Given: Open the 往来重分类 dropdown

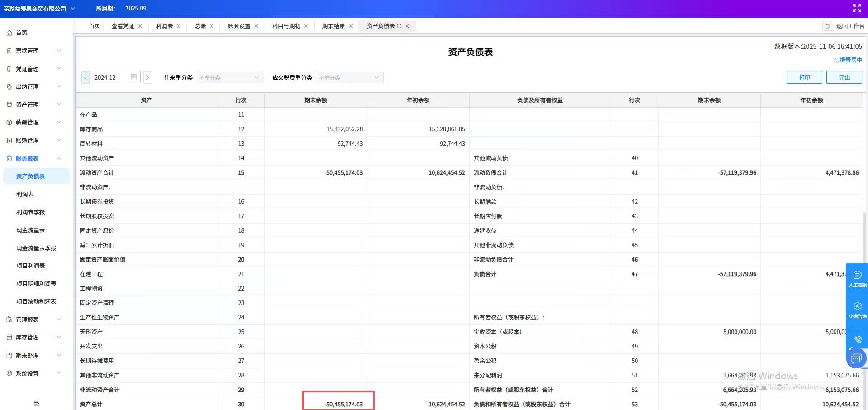Looking at the screenshot, I should tap(230, 77).
